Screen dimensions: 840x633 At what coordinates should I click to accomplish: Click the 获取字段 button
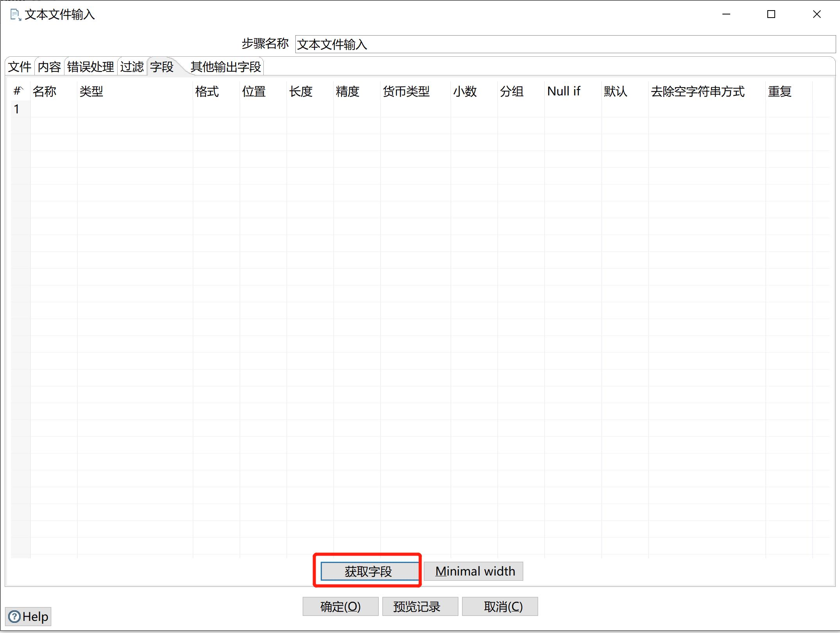(368, 570)
